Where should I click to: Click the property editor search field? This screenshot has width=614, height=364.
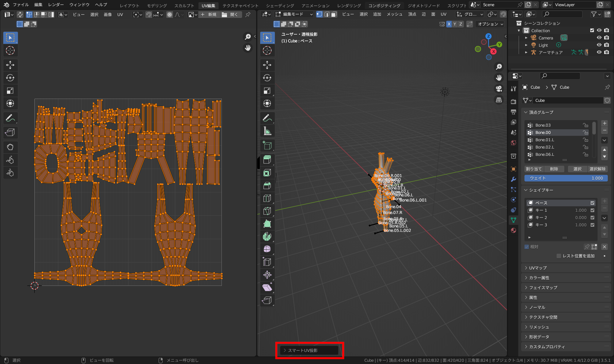point(559,76)
